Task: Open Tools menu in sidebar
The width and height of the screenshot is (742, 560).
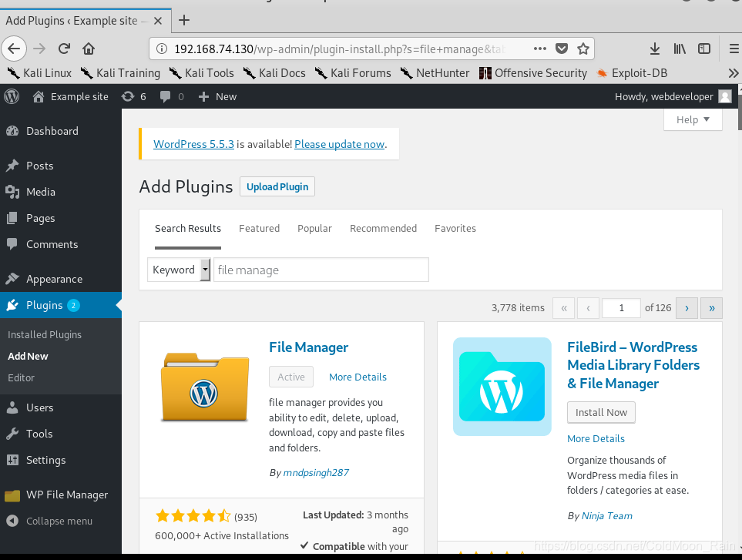Action: coord(61,434)
